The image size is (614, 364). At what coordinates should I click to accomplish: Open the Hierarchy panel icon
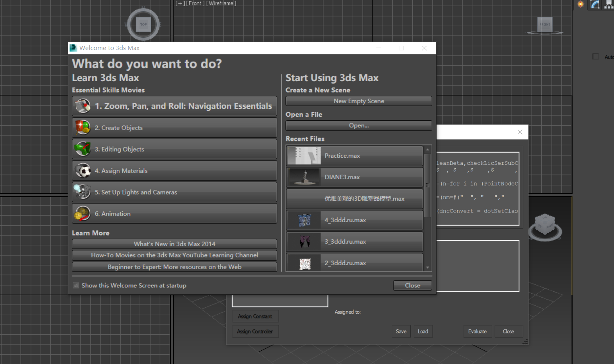609,4
